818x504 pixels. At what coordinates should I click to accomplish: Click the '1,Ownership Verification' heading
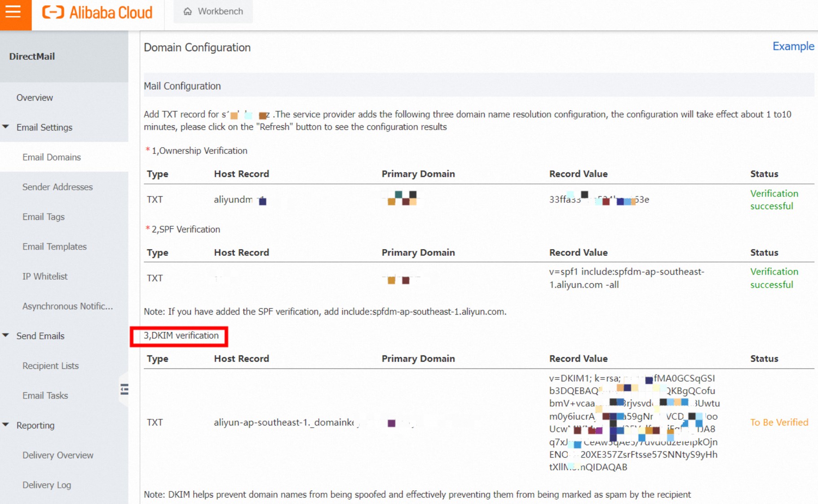199,151
